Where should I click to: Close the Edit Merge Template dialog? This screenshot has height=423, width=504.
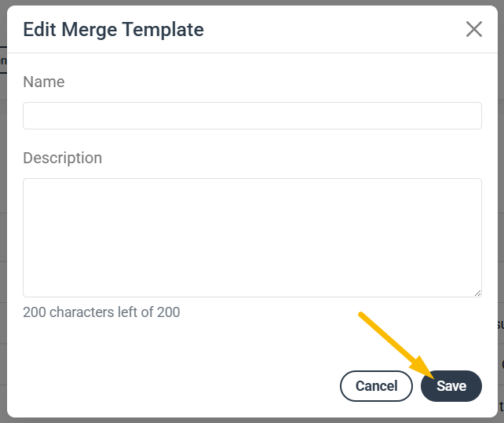(x=474, y=29)
